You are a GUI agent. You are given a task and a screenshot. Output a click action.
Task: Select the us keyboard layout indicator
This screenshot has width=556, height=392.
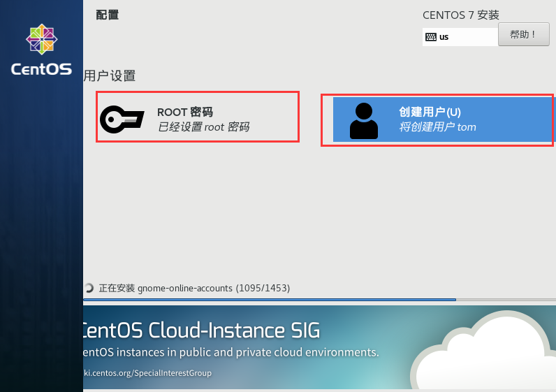[x=460, y=37]
